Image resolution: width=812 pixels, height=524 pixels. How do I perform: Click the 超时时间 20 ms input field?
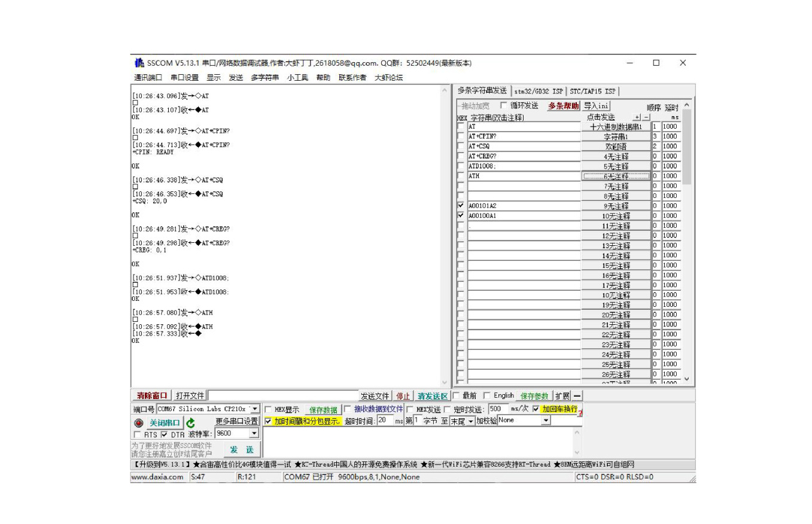click(385, 421)
